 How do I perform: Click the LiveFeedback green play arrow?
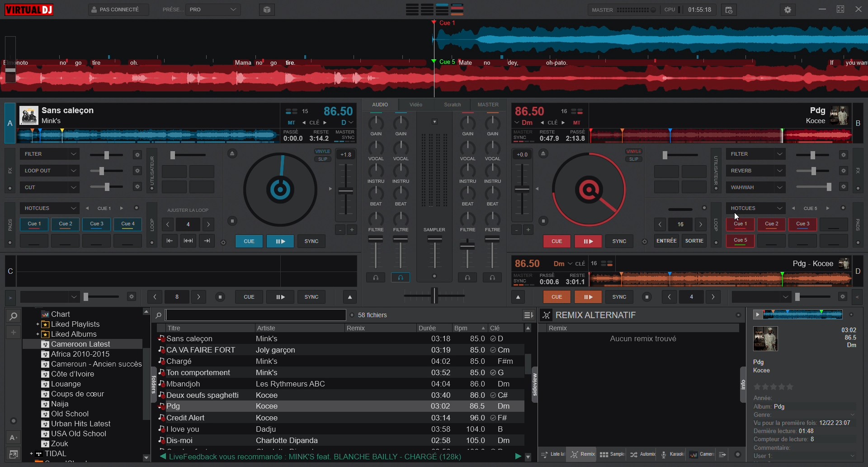[518, 457]
